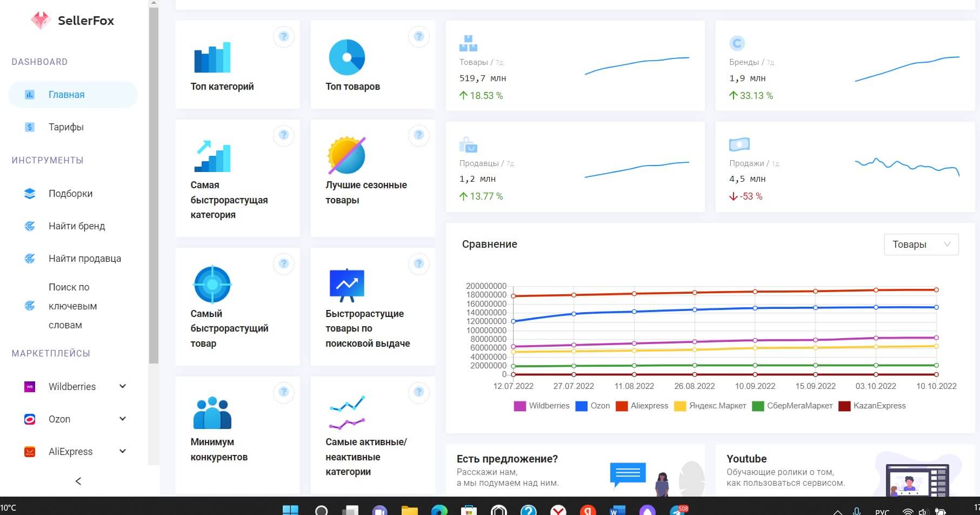This screenshot has height=515, width=980.
Task: Expand the AliExpress submenu chevron
Action: pos(123,451)
